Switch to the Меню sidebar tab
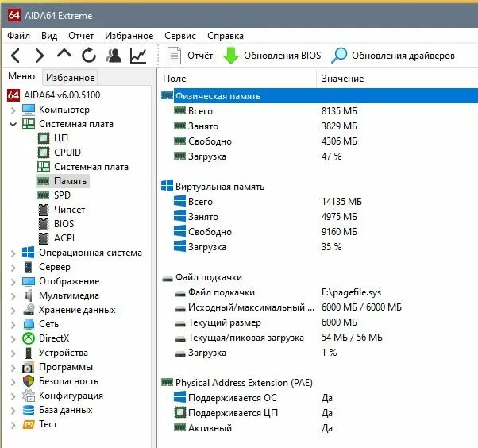 pyautogui.click(x=21, y=76)
